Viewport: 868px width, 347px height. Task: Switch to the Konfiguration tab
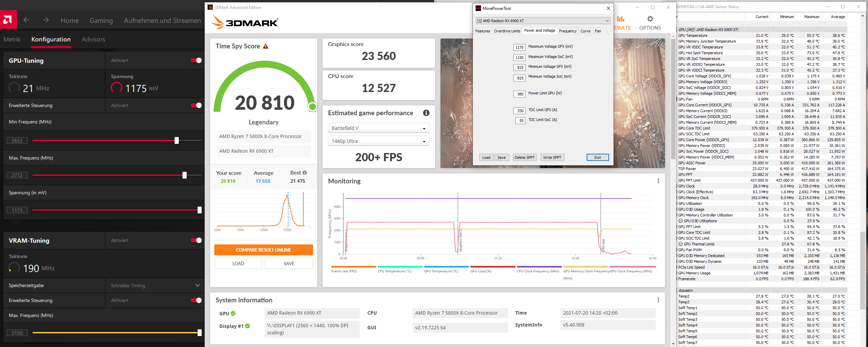click(x=51, y=40)
